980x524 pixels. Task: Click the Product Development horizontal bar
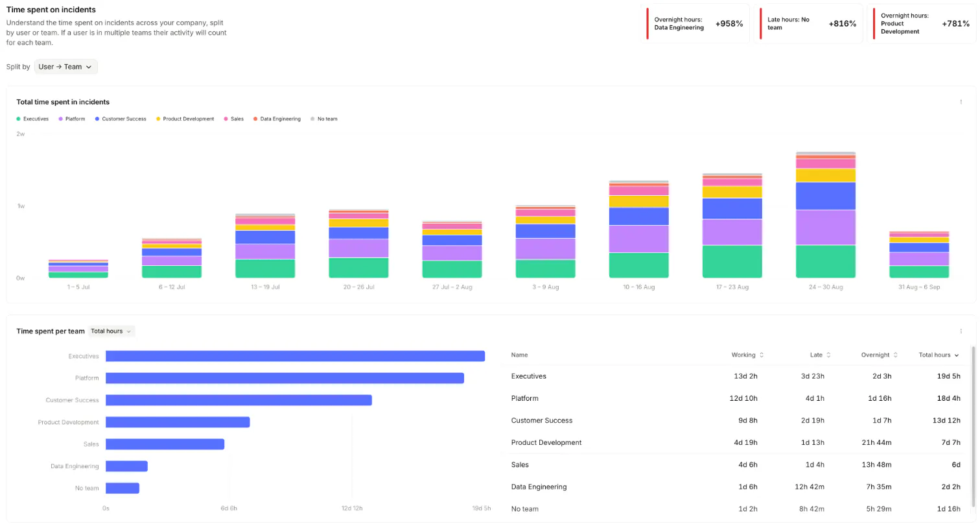pos(178,422)
